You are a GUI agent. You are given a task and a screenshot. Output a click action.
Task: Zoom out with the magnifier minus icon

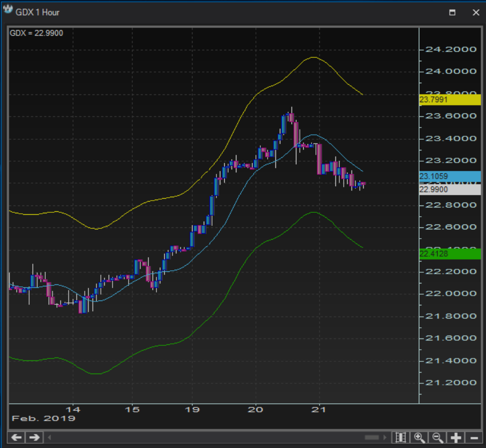(x=438, y=437)
